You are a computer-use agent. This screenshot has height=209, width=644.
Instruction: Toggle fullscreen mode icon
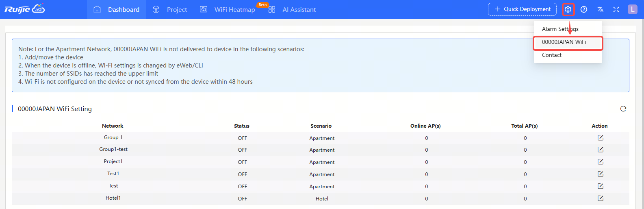pyautogui.click(x=616, y=9)
